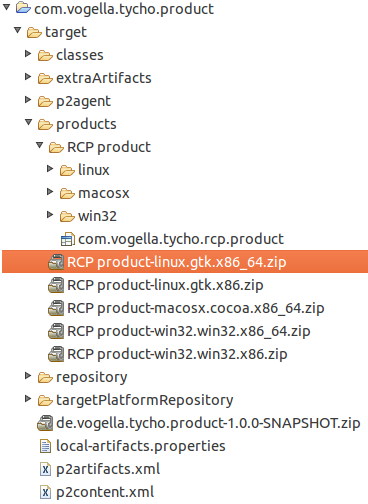
Task: Click archive icon of RCP product-linux.gtk.x86_64.zip
Action: (56, 262)
